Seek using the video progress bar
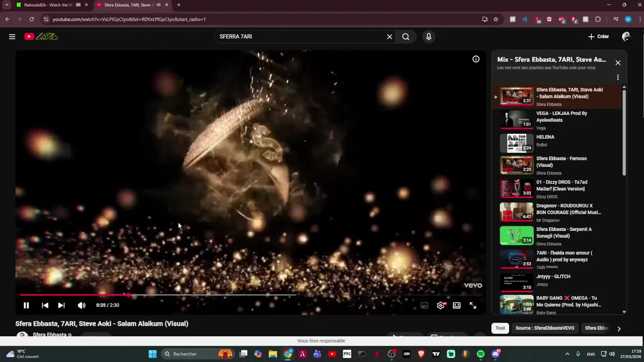This screenshot has height=362, width=644. click(x=251, y=295)
